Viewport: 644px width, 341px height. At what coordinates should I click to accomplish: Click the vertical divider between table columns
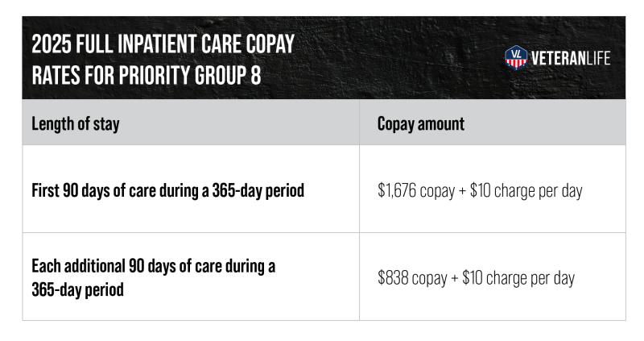(x=359, y=210)
